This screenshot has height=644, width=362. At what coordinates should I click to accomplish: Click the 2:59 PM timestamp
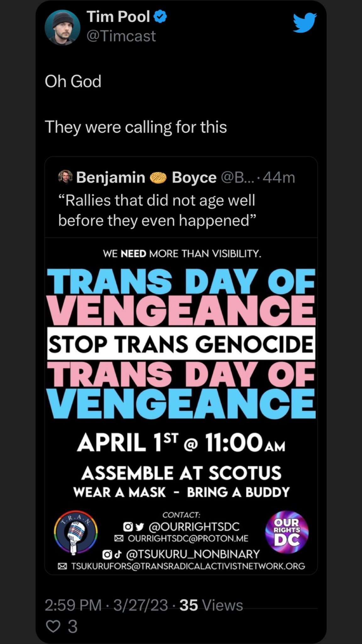[x=73, y=605]
